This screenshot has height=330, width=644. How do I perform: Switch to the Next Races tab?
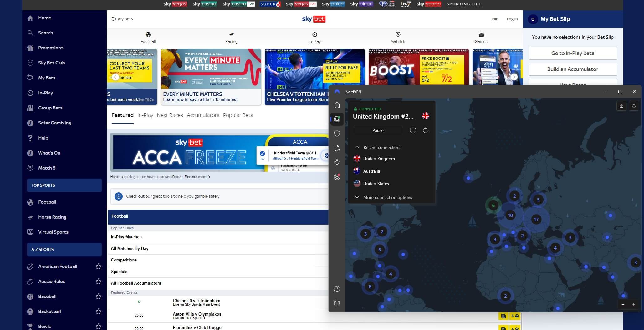(x=170, y=115)
